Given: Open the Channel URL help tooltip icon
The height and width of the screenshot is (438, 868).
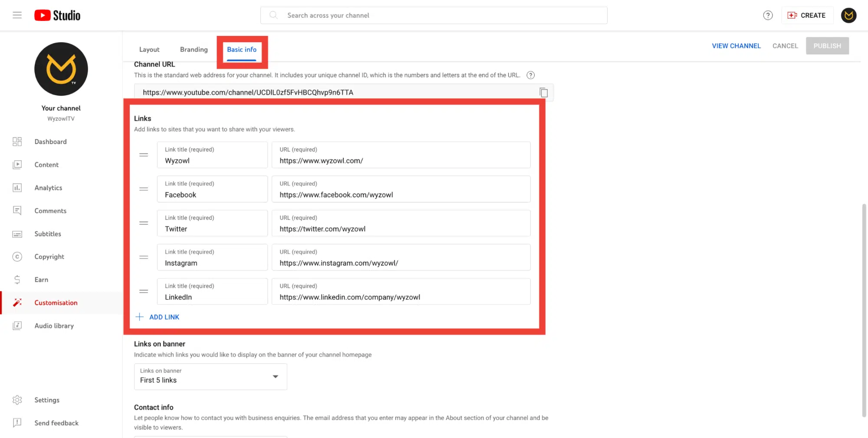Looking at the screenshot, I should click(x=530, y=75).
